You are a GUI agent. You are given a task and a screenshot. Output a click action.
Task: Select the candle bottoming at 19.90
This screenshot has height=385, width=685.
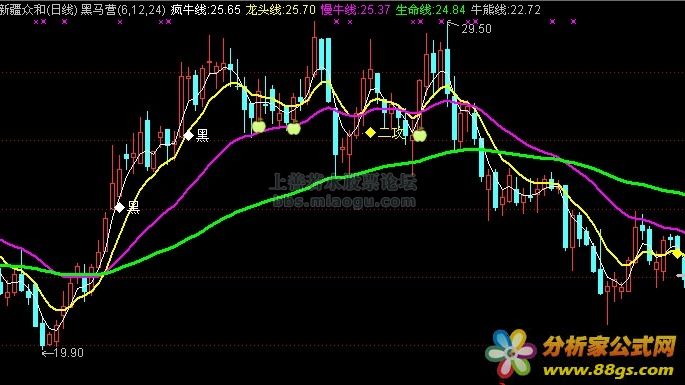42,334
